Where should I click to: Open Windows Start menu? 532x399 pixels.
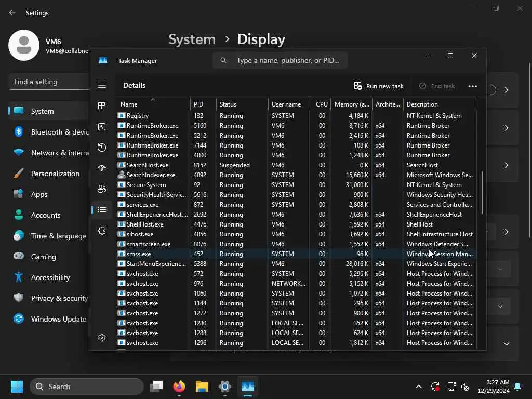tap(17, 387)
